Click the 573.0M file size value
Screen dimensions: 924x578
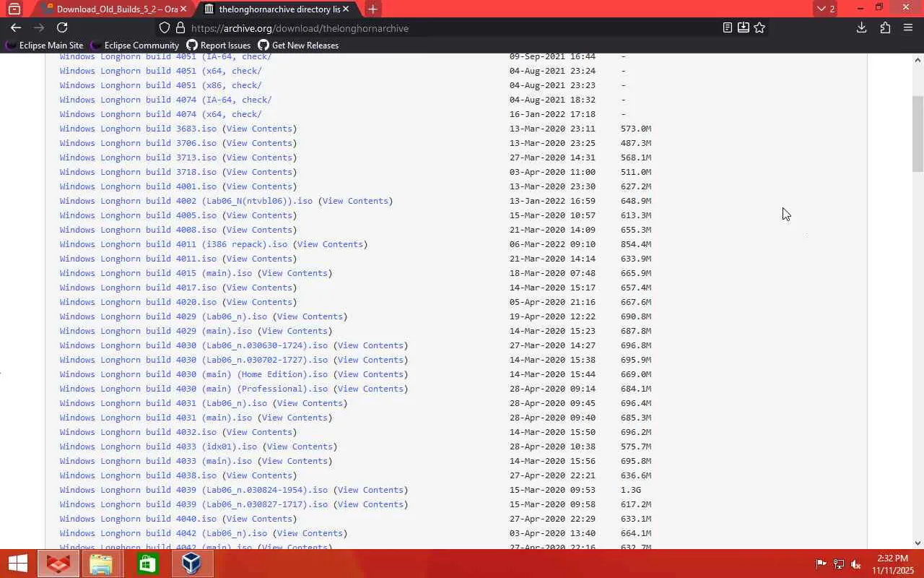point(636,129)
